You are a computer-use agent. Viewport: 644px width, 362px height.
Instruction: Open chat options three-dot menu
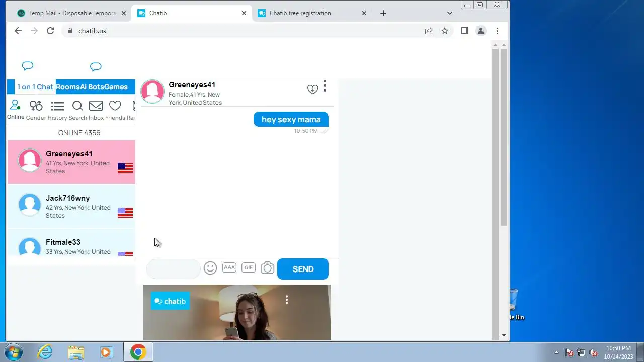(x=325, y=86)
